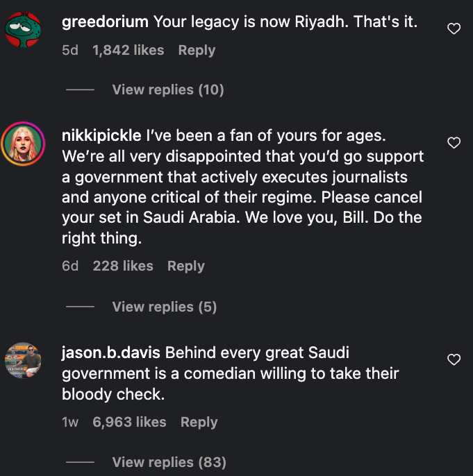Open the nikkipickle username link
Image resolution: width=473 pixels, height=476 pixels.
click(101, 135)
